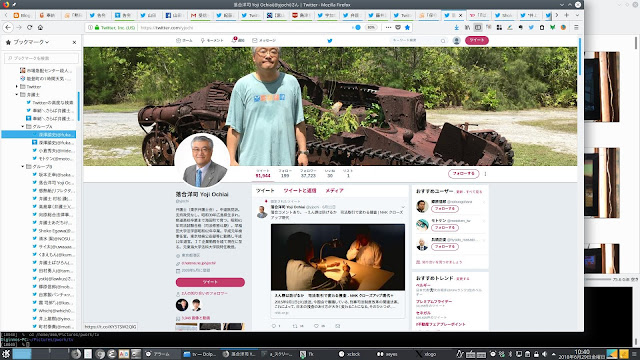Go to Twitter Home (ホーム) nav item
Screen dimensions: 640x360
[x=184, y=40]
